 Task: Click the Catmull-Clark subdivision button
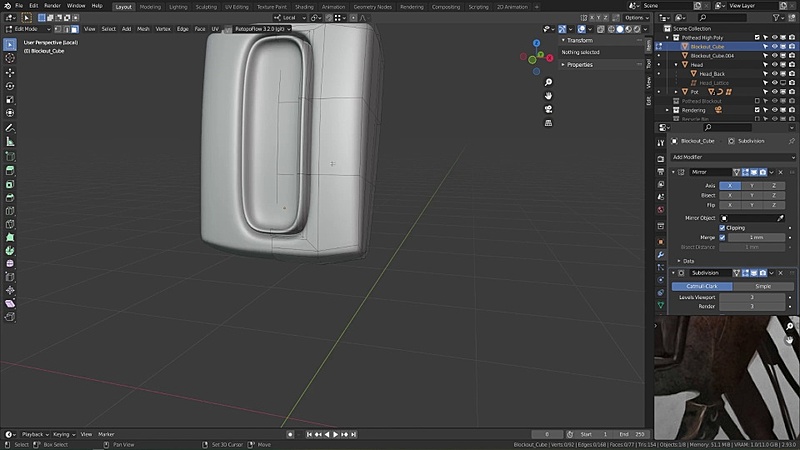pos(702,287)
